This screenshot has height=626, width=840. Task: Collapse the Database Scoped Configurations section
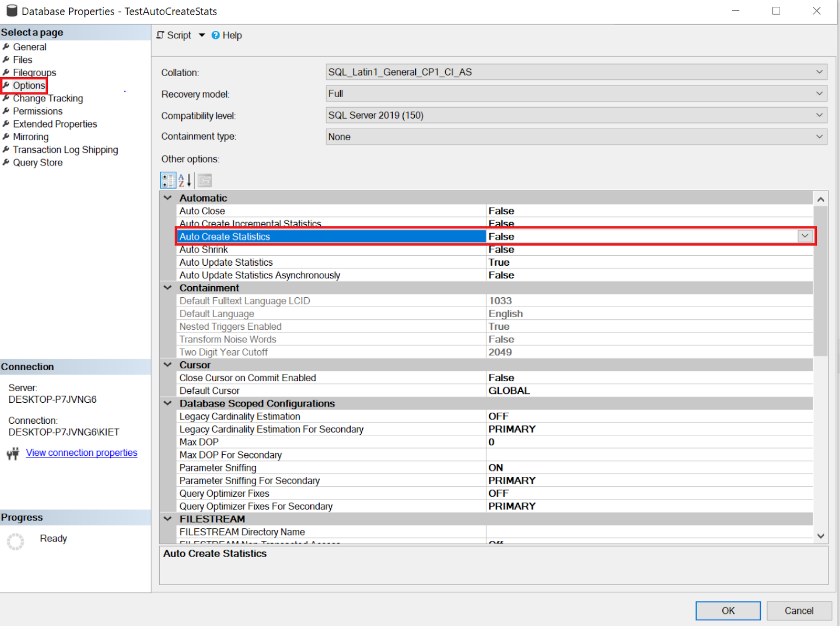coord(168,403)
